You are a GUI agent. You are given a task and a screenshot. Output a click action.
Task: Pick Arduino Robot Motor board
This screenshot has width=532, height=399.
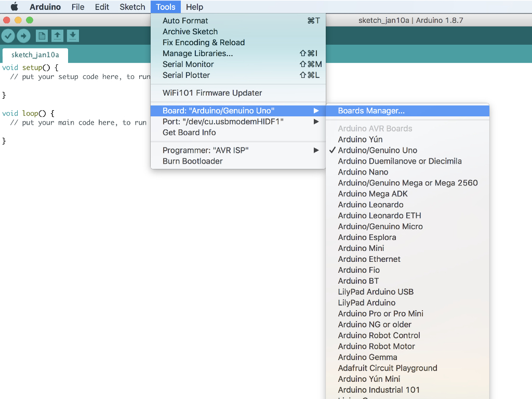pos(407,346)
